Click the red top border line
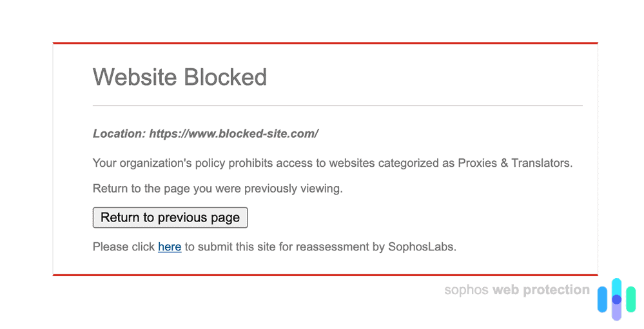 [325, 43]
